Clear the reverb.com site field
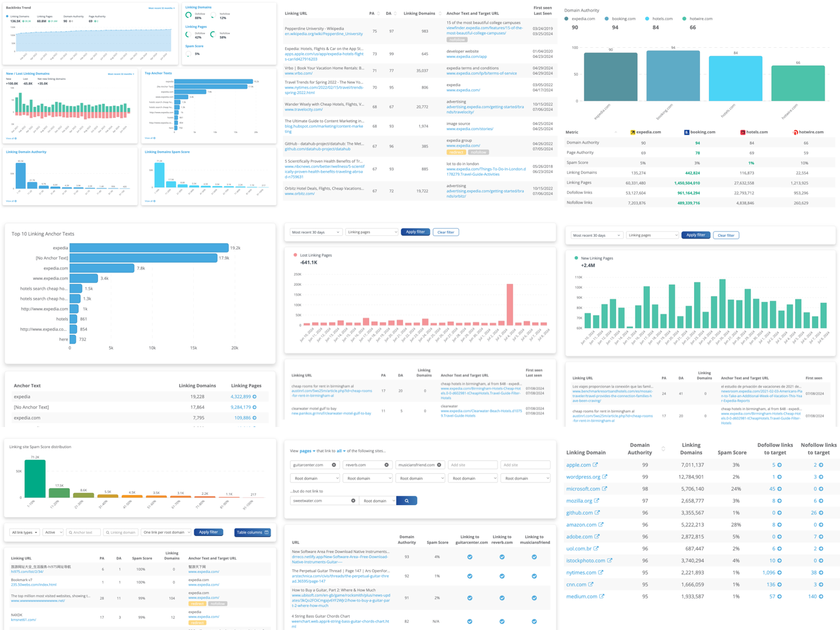 (x=386, y=465)
